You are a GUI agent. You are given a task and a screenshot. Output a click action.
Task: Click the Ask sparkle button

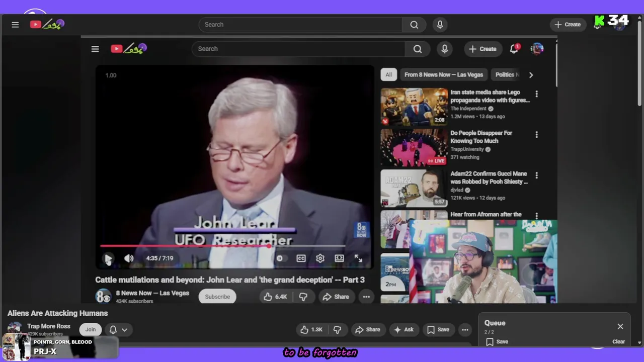coord(403,330)
